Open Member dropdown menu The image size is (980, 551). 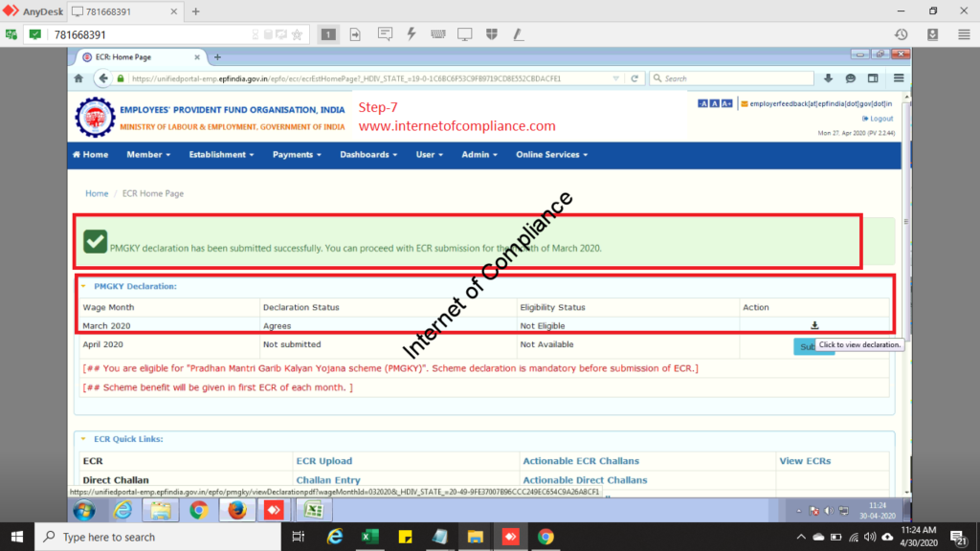pos(148,155)
